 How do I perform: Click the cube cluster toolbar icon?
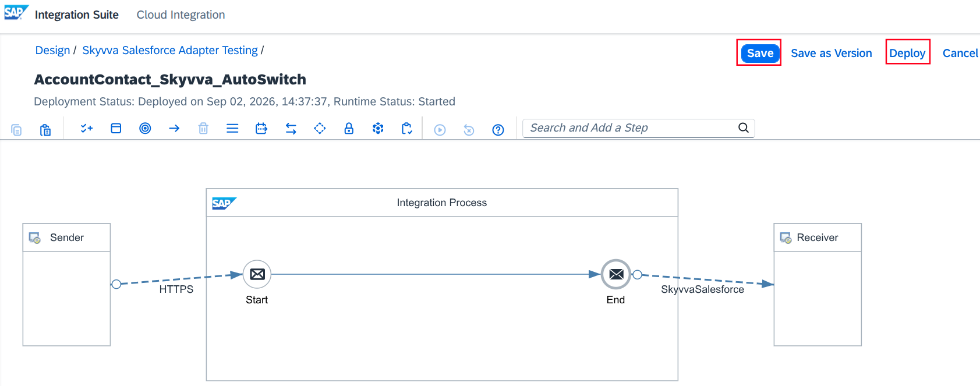(378, 128)
